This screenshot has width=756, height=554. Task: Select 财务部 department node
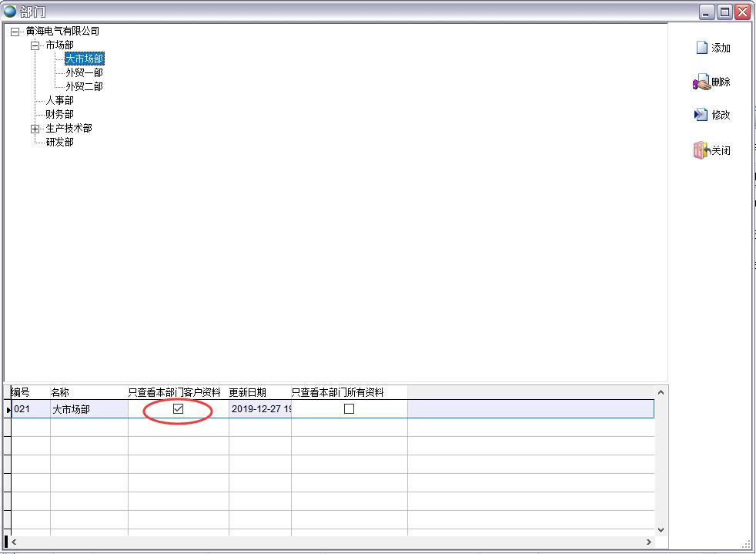coord(59,114)
